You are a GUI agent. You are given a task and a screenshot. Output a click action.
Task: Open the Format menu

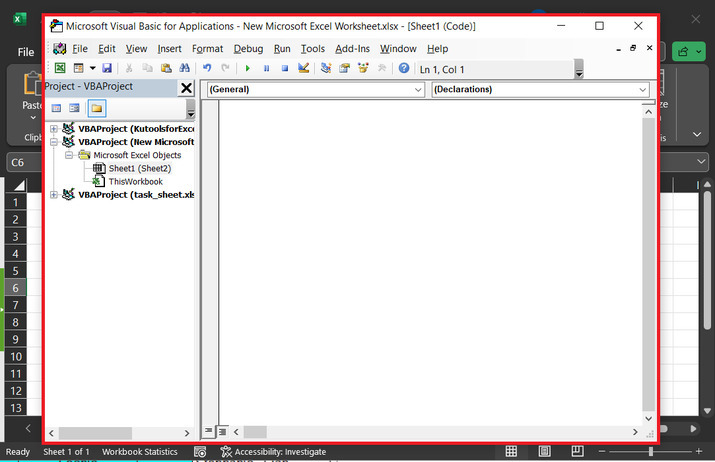[207, 49]
